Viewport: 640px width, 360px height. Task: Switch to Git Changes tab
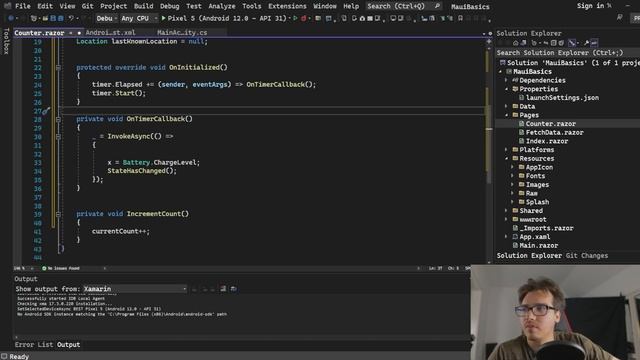(x=587, y=256)
